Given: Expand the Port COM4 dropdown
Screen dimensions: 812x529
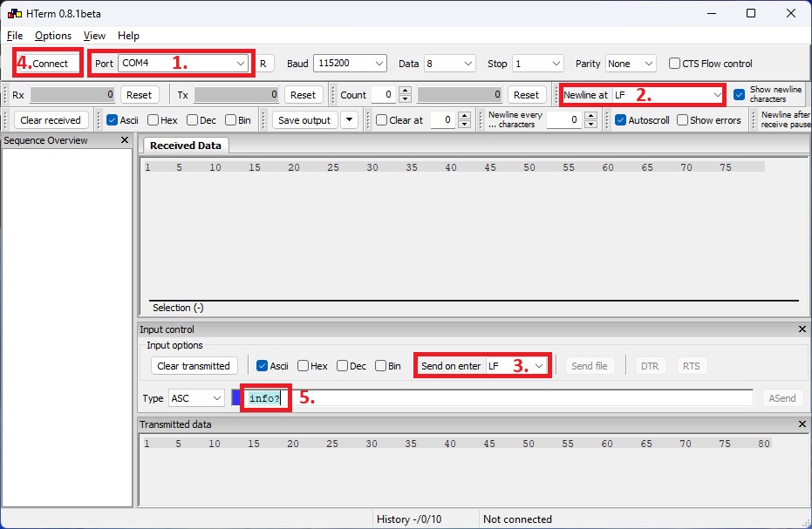Looking at the screenshot, I should click(241, 64).
